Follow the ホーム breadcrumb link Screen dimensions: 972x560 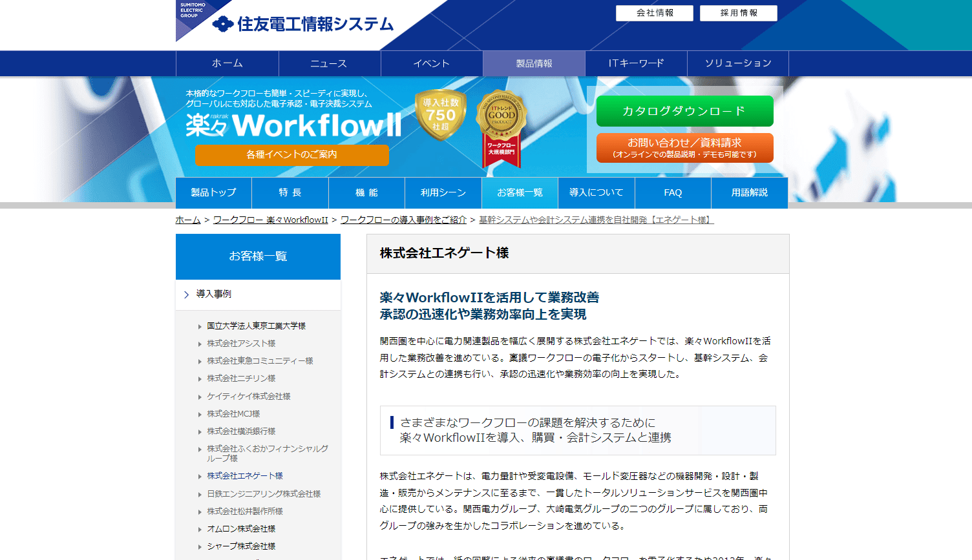tap(188, 220)
